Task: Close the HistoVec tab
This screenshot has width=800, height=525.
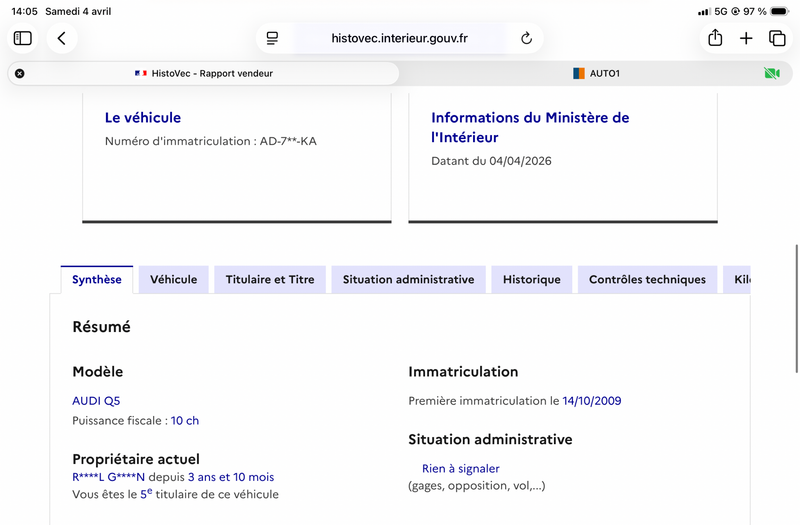Action: pos(20,73)
